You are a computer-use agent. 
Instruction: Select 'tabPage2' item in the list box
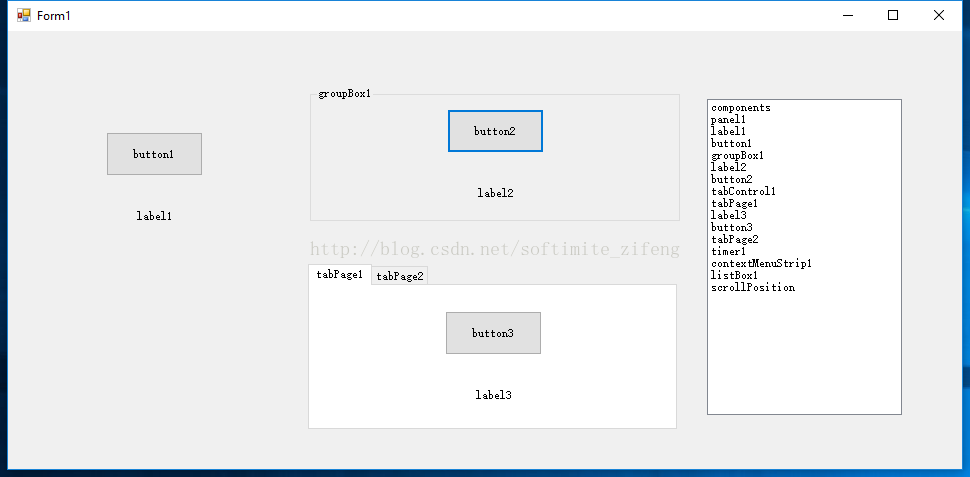click(804, 239)
